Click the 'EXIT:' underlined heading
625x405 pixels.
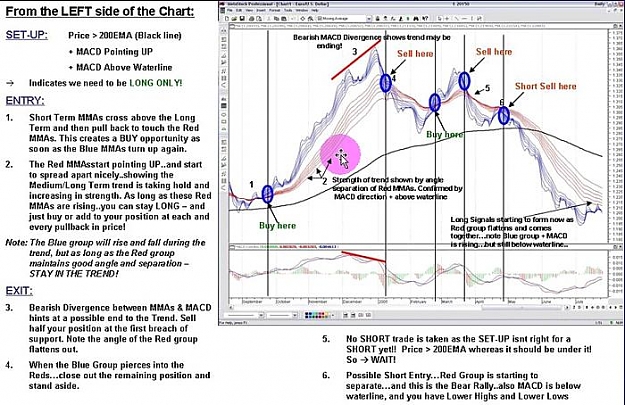[x=19, y=291]
